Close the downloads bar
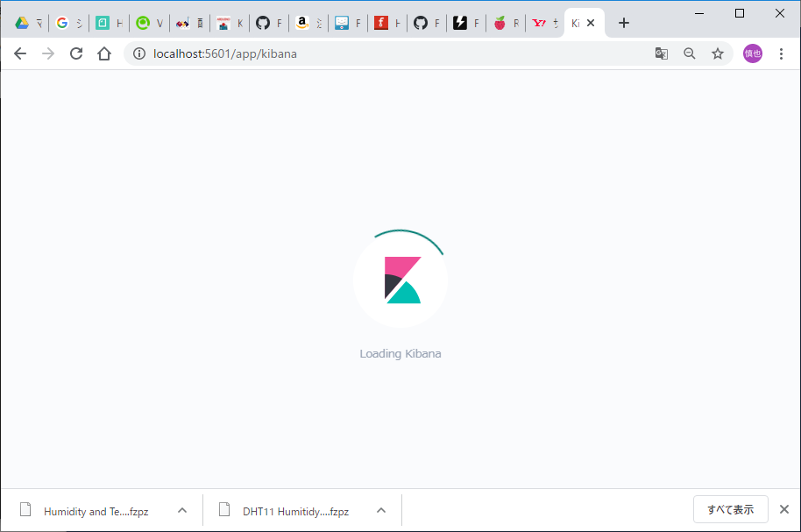Image resolution: width=801 pixels, height=532 pixels. (784, 509)
